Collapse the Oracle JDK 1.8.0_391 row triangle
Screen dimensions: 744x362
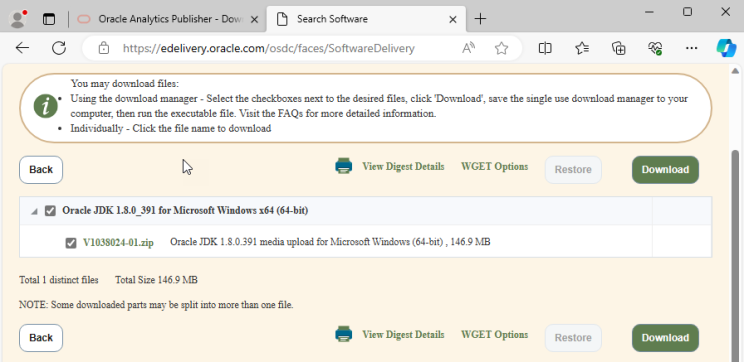pos(34,212)
